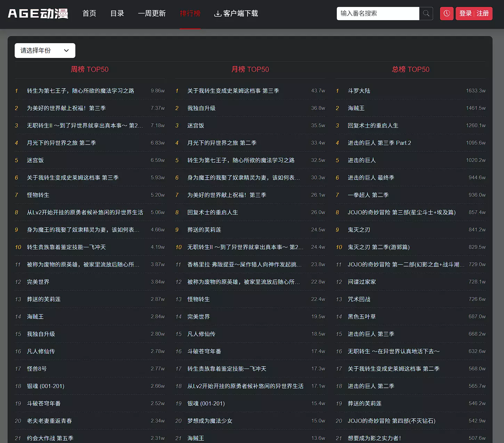Image resolution: width=504 pixels, height=443 pixels.
Task: Click the magnifier search icon
Action: coord(426,14)
